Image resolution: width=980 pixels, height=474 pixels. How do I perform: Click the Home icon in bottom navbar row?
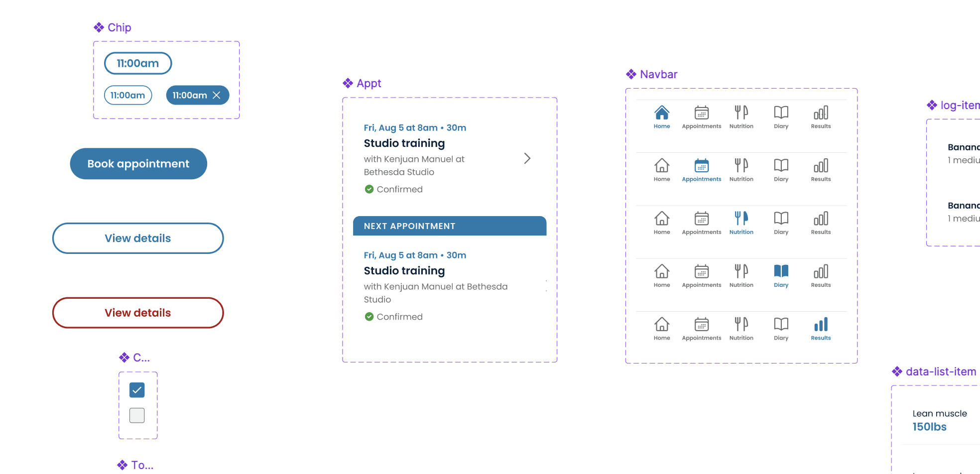click(662, 324)
